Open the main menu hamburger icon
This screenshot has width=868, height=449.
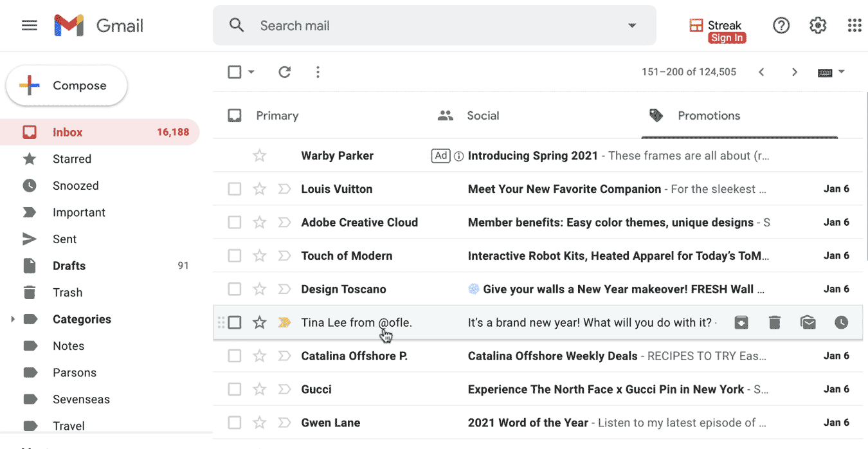pyautogui.click(x=30, y=26)
